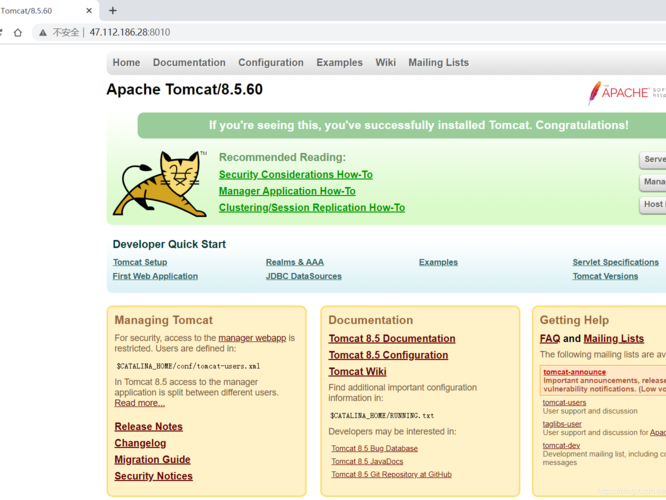Screen dimensions: 666x500
Task: Click the Managing Tomcat panel heading
Action: click(164, 320)
